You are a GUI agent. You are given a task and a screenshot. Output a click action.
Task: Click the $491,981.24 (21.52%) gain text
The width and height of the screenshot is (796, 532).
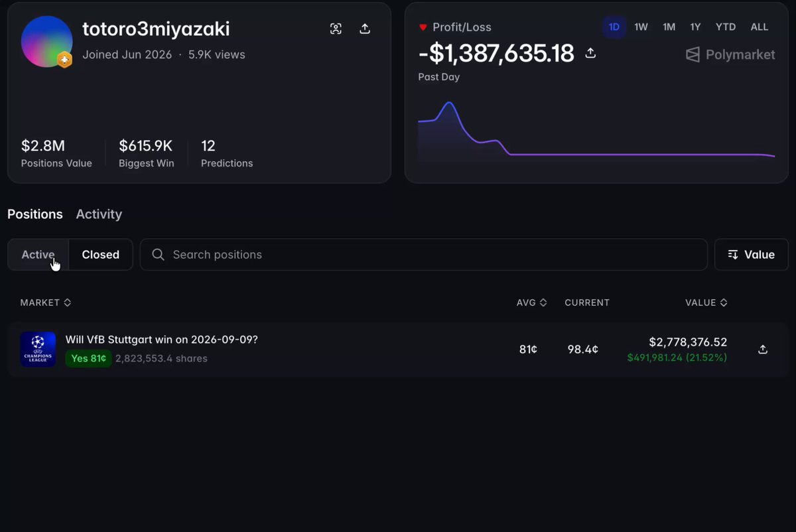[x=677, y=358]
